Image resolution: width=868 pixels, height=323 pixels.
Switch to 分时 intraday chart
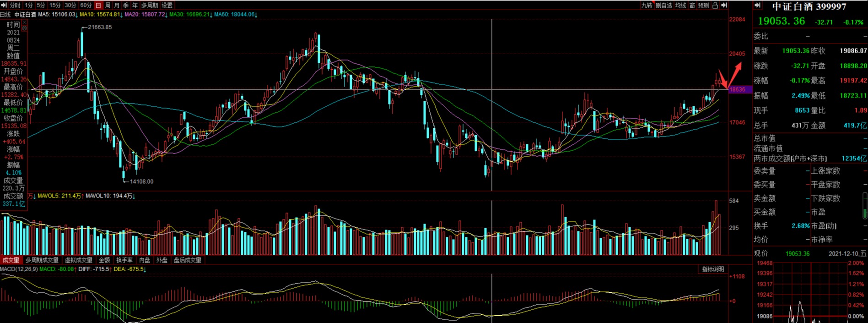[x=15, y=5]
